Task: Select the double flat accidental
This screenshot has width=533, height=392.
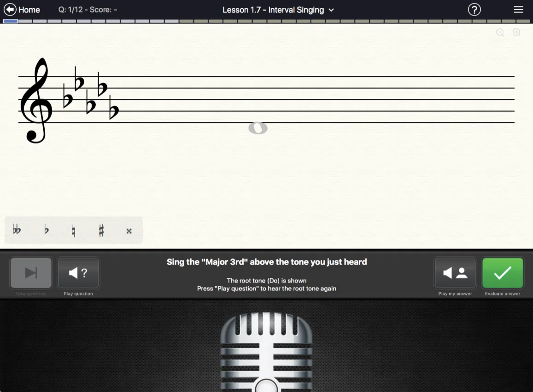Action: 17,230
